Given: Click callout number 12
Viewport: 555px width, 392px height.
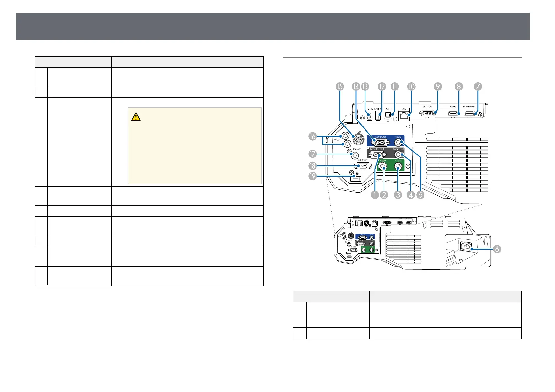Looking at the screenshot, I should coord(382,86).
